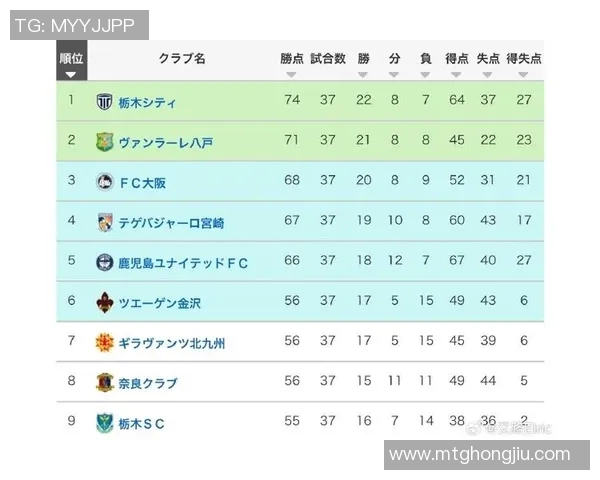Click the ギラヴァンツ北九州 club crest icon

[104, 342]
